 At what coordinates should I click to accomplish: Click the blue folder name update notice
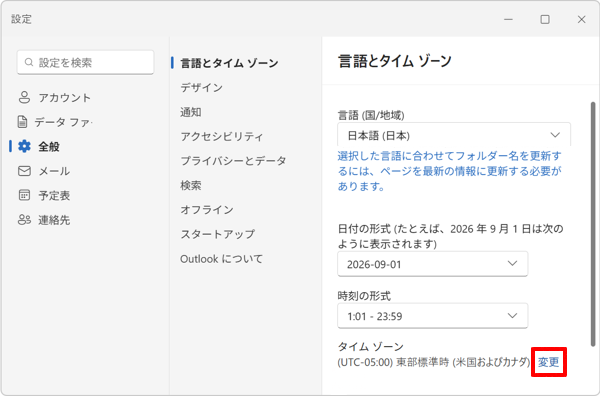coord(449,171)
